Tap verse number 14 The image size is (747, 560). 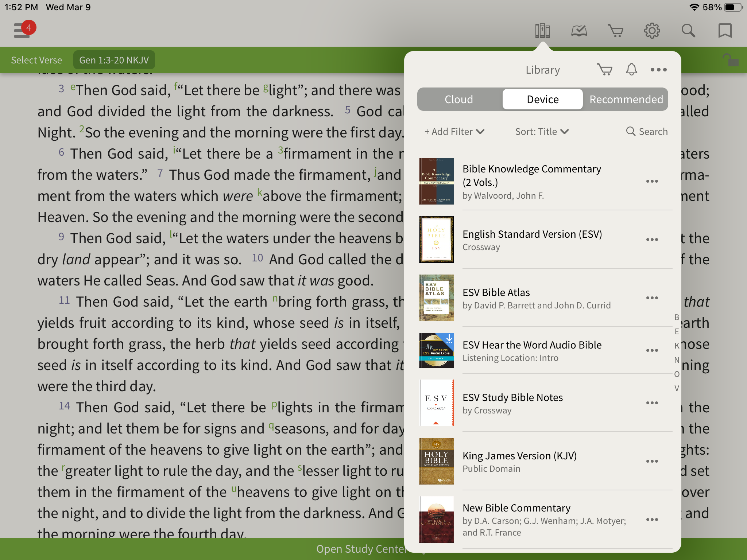pyautogui.click(x=64, y=406)
